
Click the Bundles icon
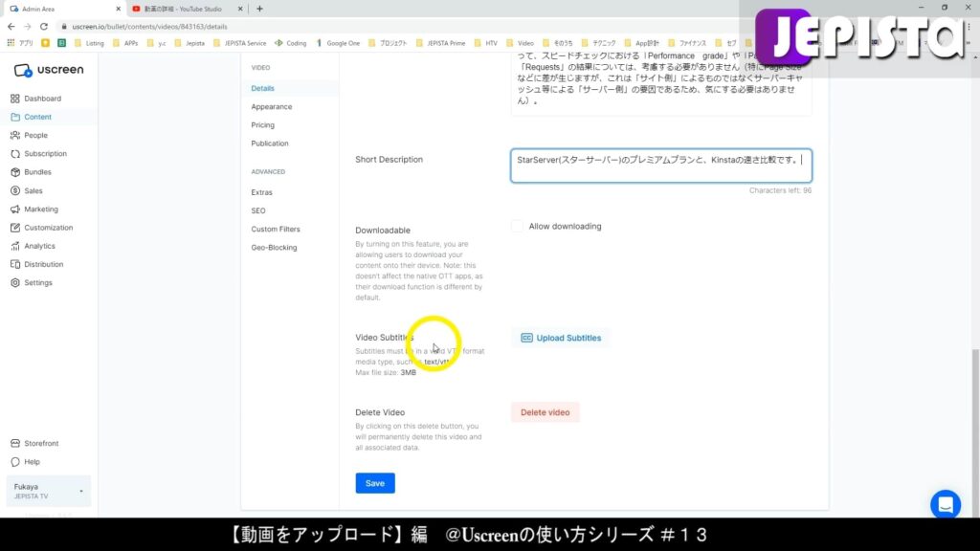point(15,172)
